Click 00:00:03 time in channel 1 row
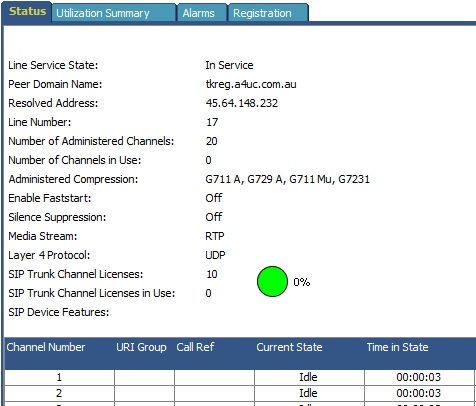 419,377
